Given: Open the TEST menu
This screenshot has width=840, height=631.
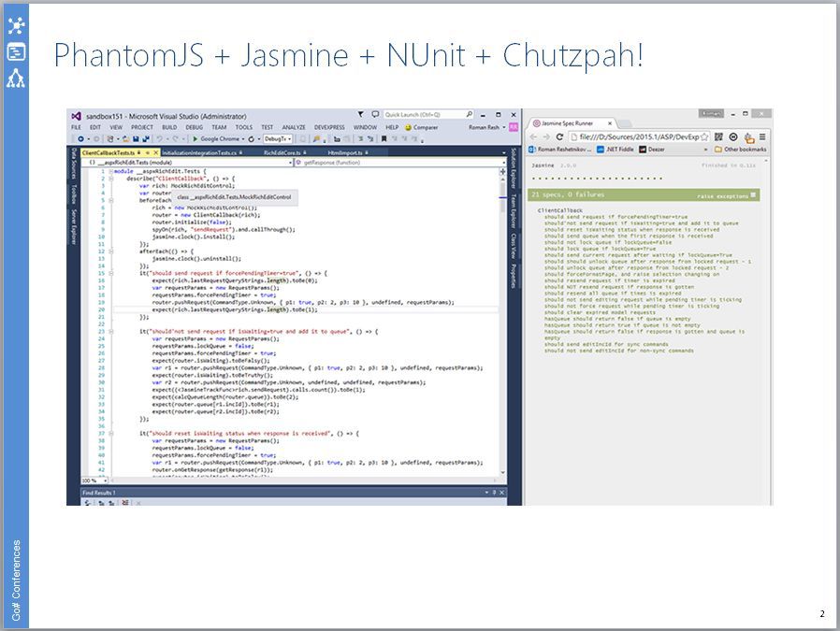Looking at the screenshot, I should click(x=267, y=127).
